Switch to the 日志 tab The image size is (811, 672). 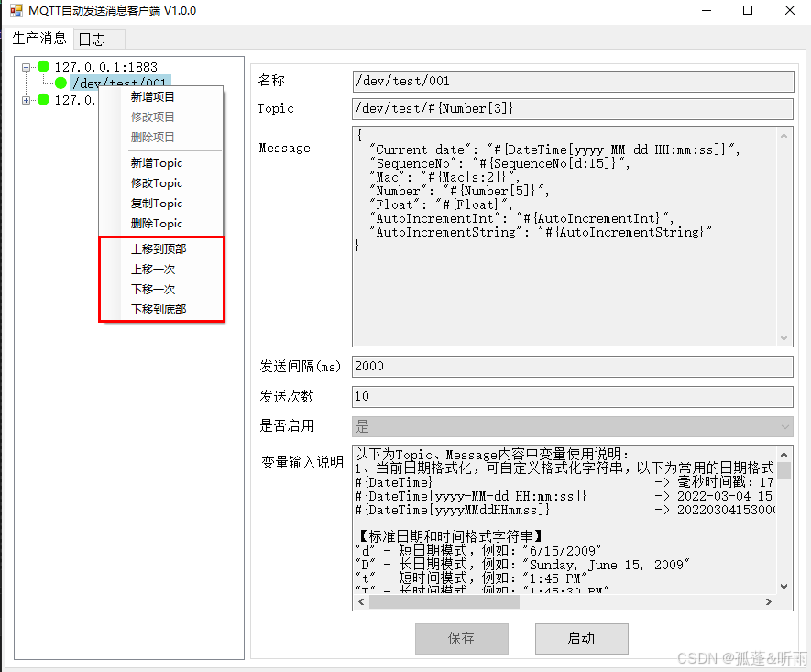pos(92,39)
